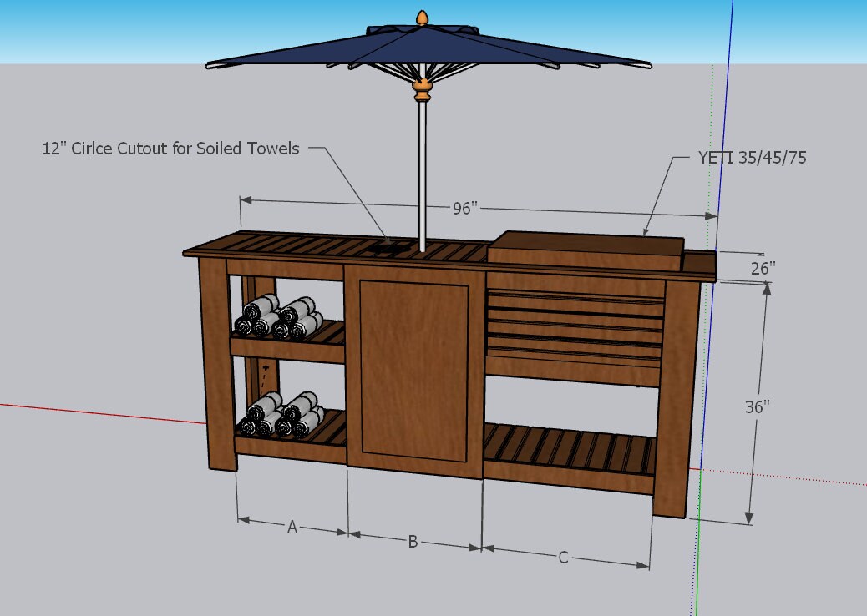This screenshot has height=616, width=867.
Task: Select dimension label A
Action: [292, 527]
